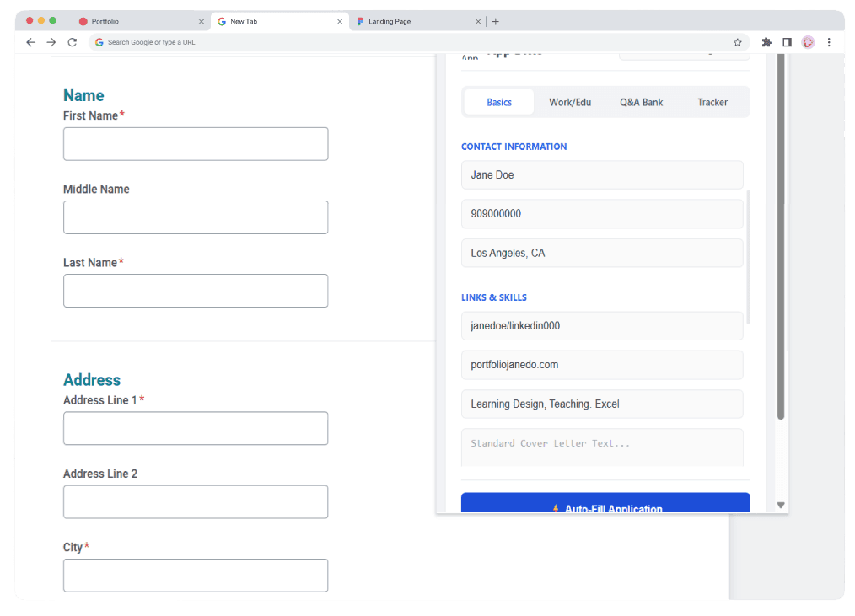Click the Middle Name input field

coord(196,217)
